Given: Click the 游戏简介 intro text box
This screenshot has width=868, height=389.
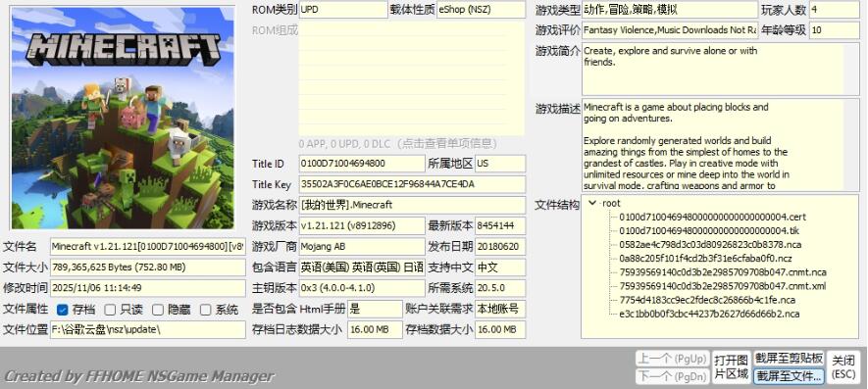Looking at the screenshot, I should point(720,70).
